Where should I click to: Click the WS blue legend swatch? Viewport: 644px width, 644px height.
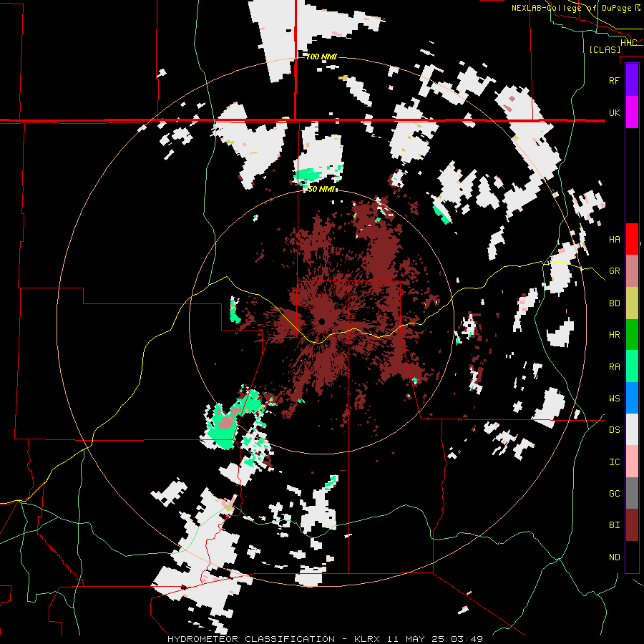point(632,398)
